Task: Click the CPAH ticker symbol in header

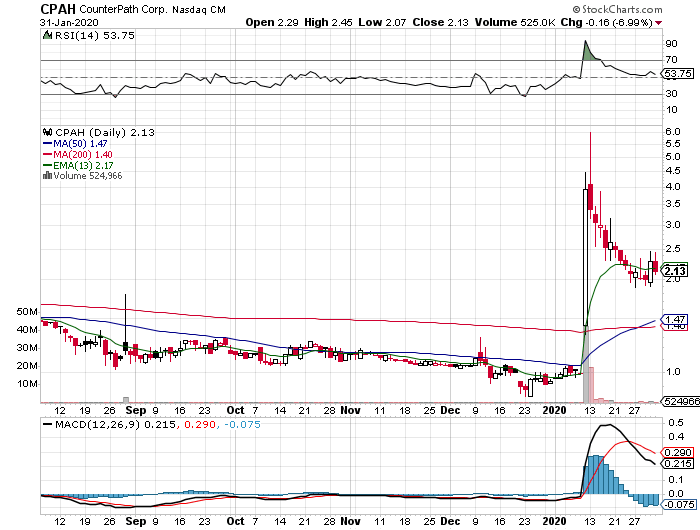Action: [25, 8]
